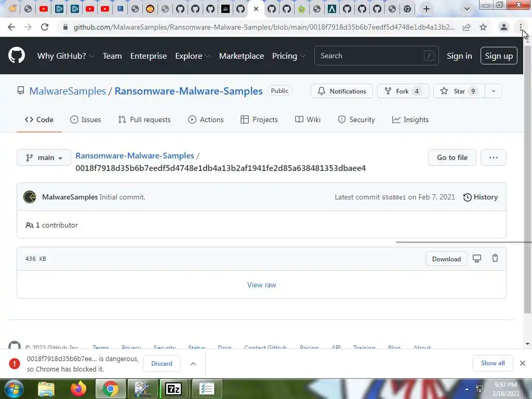The image size is (532, 399).
Task: Open the three-dot file options menu
Action: 494,157
